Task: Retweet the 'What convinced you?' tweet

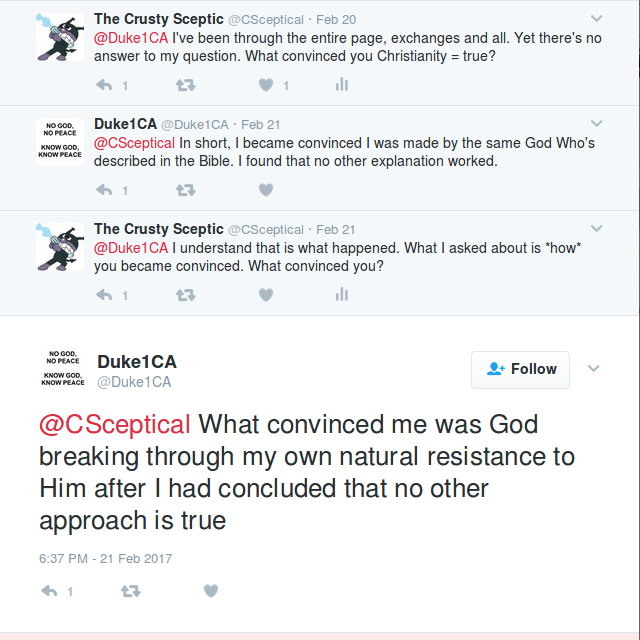Action: 186,295
